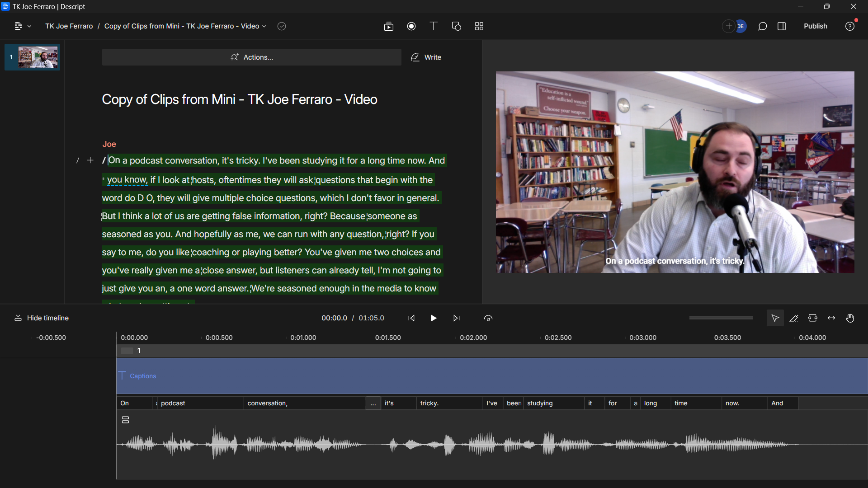The image size is (868, 488).
Task: Open the help question mark icon
Action: coord(850,26)
